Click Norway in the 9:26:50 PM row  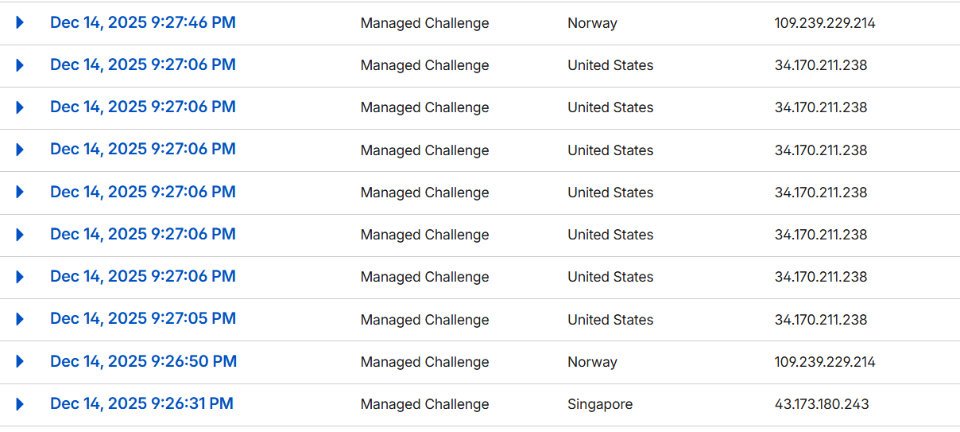point(592,362)
